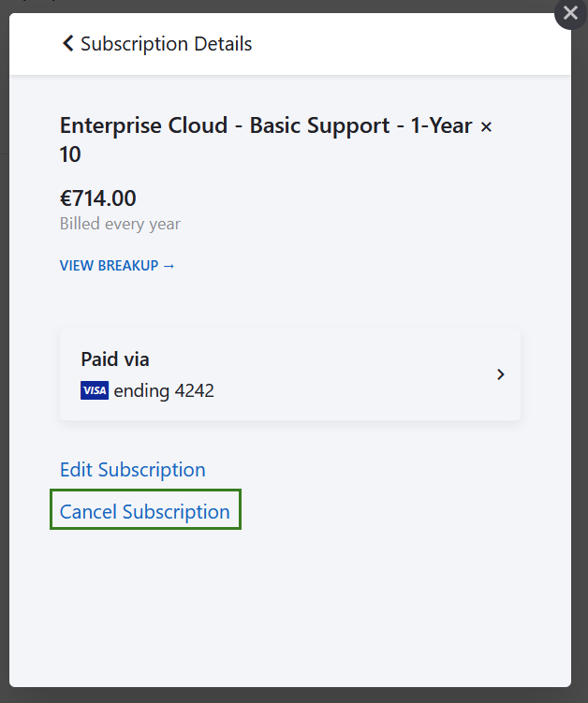The image size is (588, 703).
Task: Click the quantity number 10
Action: (71, 154)
